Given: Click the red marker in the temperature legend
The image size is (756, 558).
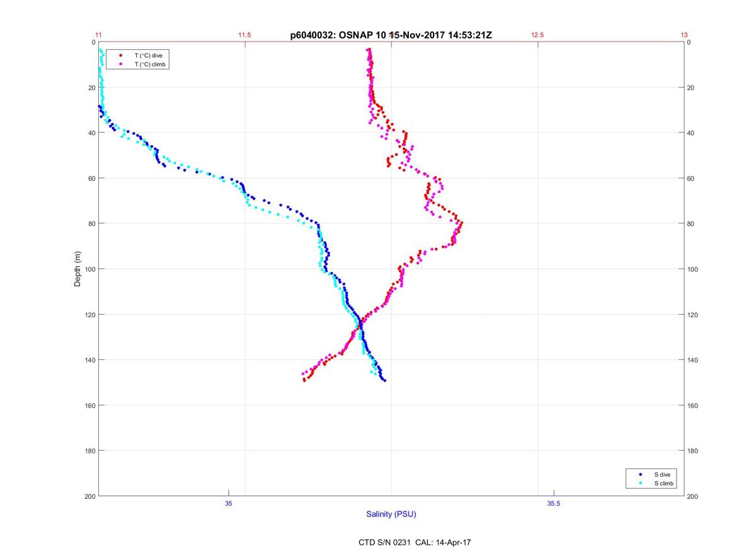Looking at the screenshot, I should 120,55.
